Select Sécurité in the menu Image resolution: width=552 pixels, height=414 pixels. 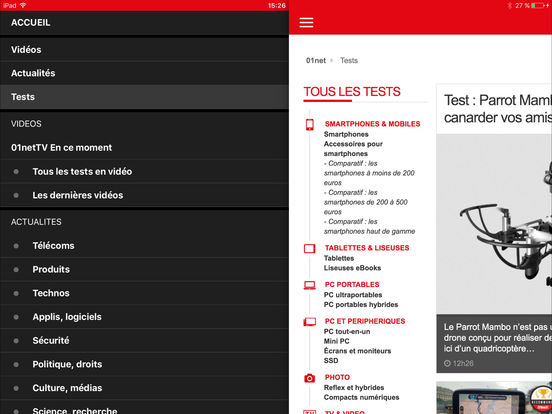pyautogui.click(x=144, y=340)
